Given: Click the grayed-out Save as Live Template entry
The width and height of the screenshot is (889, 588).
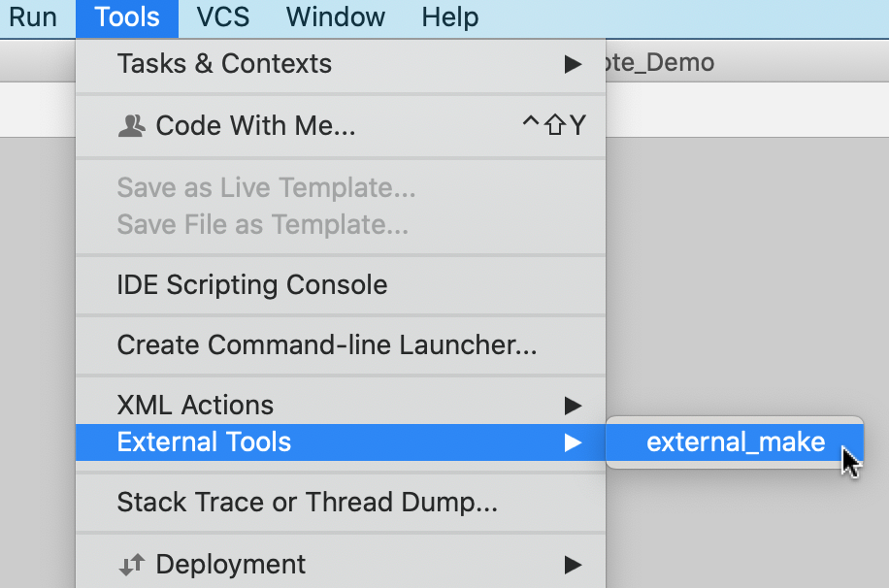Looking at the screenshot, I should [266, 188].
